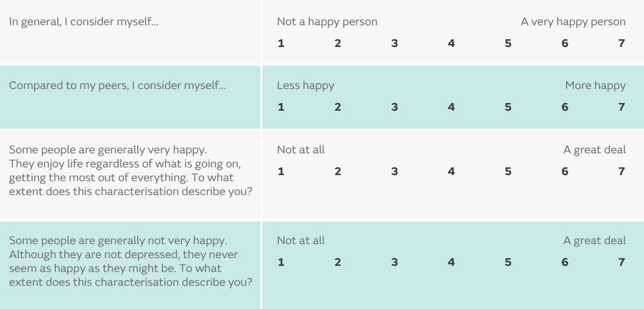The image size is (644, 309).
Task: Select 2 for 'Compared to my peers' question
Action: 337,107
